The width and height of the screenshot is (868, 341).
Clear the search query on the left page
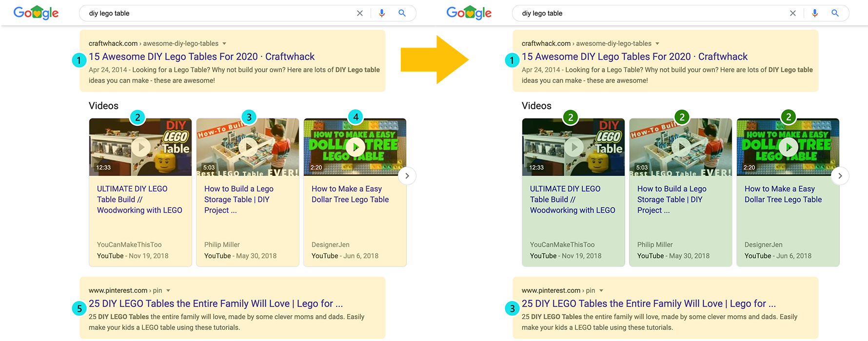(360, 13)
